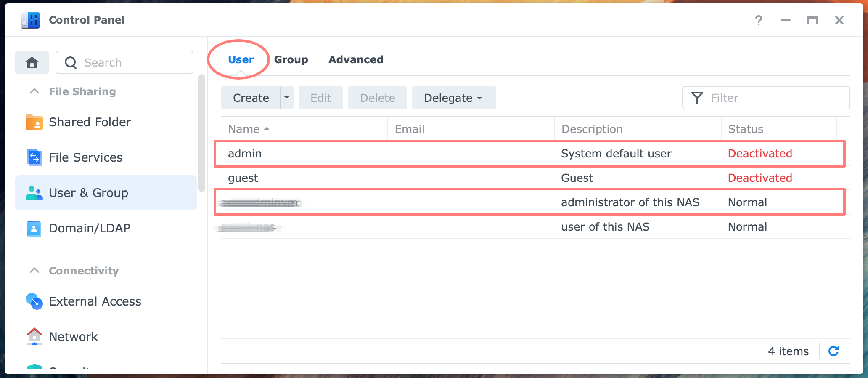This screenshot has height=378, width=868.
Task: Click the User & Group people icon
Action: point(34,193)
